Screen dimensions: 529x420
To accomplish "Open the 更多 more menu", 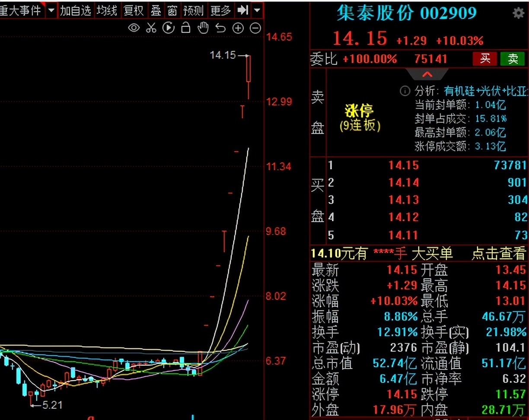I will pyautogui.click(x=221, y=10).
